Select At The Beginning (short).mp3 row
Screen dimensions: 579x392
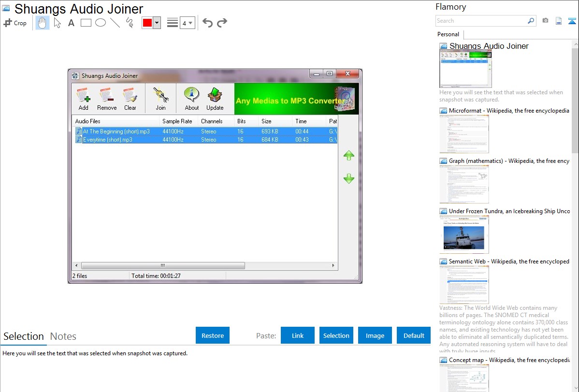pos(205,131)
